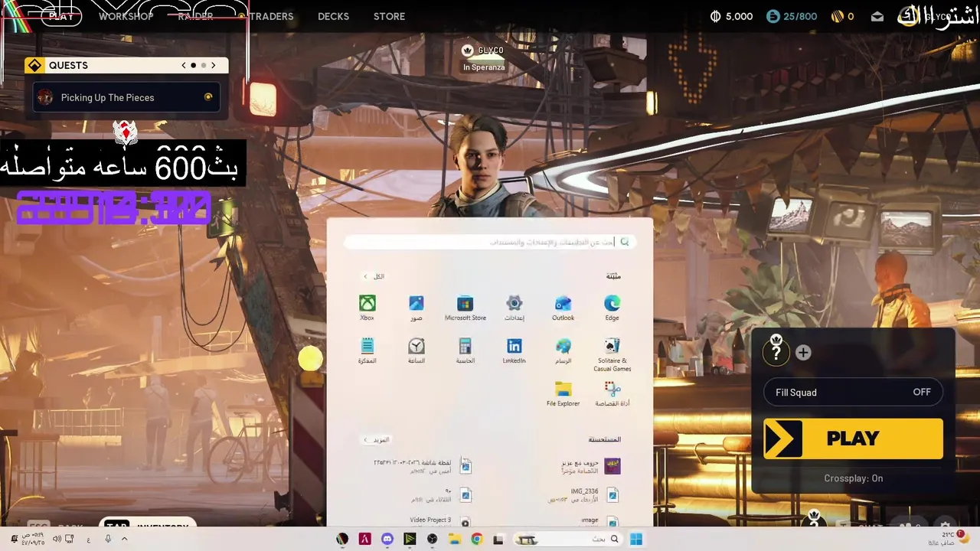Switch to the RAIDER tab
Image resolution: width=980 pixels, height=551 pixels.
click(195, 16)
